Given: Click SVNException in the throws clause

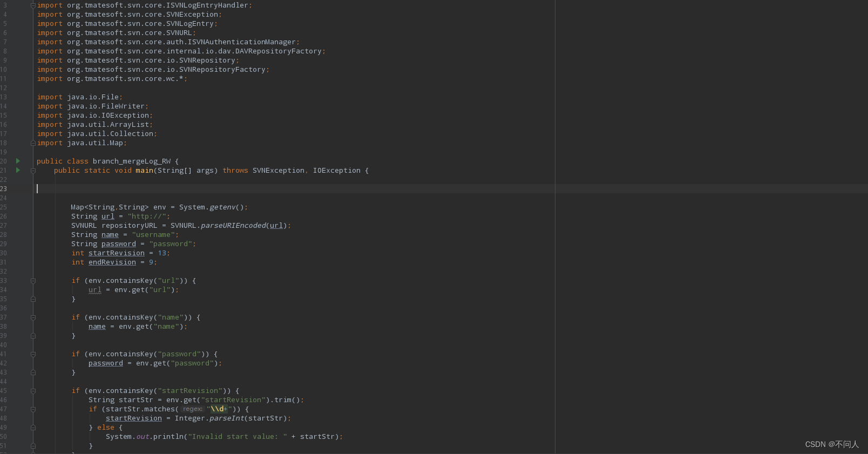Looking at the screenshot, I should [279, 171].
